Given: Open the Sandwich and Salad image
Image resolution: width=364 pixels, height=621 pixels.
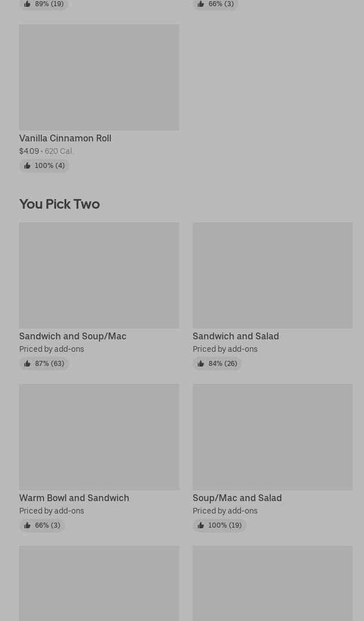Looking at the screenshot, I should click(x=272, y=275).
